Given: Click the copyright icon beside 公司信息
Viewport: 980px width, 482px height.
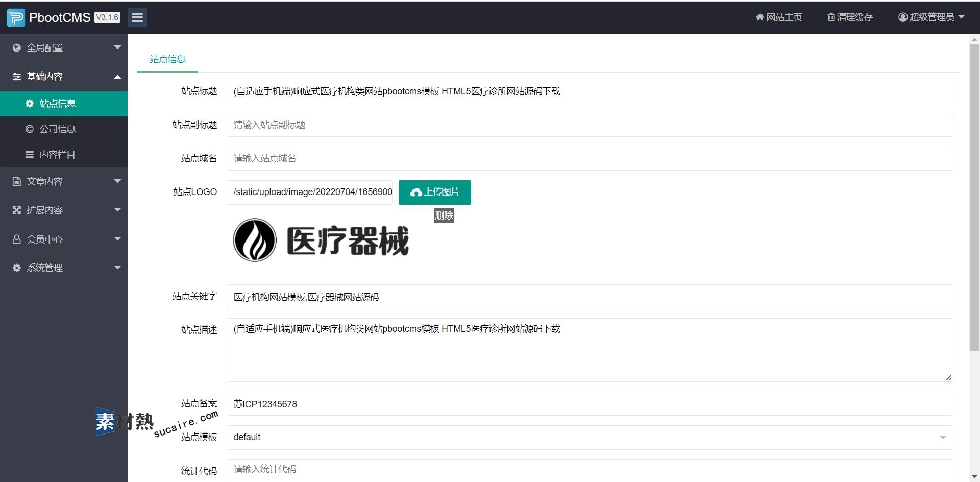Looking at the screenshot, I should (30, 129).
